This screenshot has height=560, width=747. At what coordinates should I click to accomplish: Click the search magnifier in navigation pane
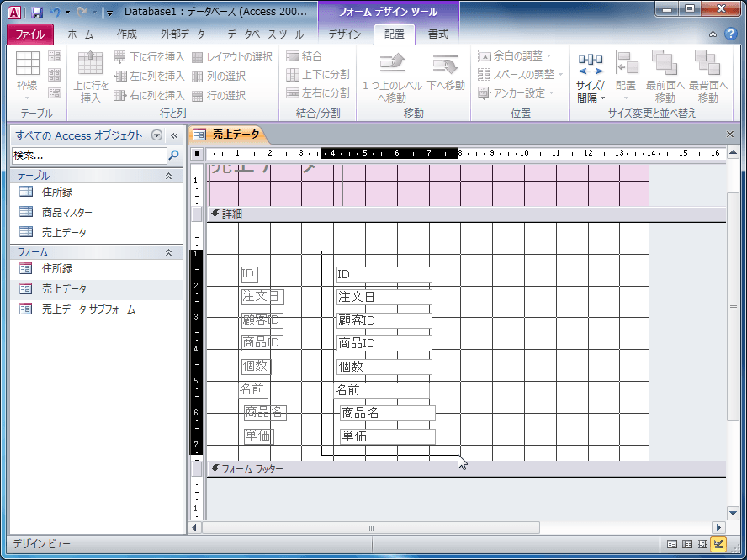tap(174, 156)
